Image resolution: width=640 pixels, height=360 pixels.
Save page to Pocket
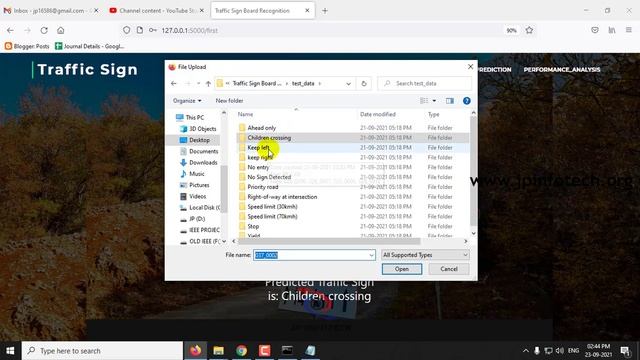coord(595,30)
